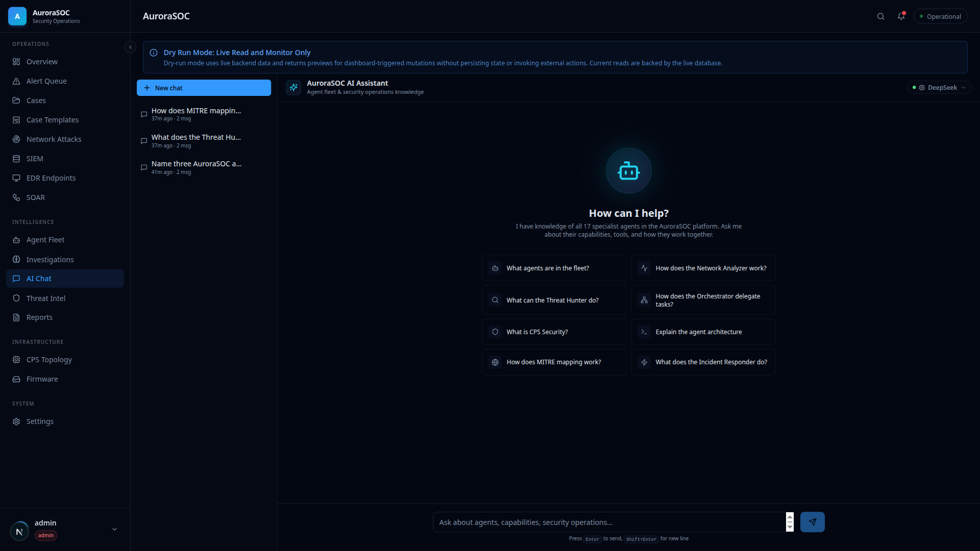Send message with paper plane button

812,522
